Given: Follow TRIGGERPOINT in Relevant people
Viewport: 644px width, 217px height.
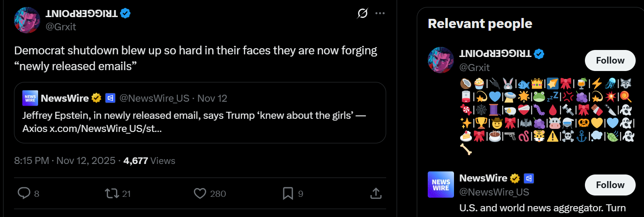Looking at the screenshot, I should pos(610,60).
